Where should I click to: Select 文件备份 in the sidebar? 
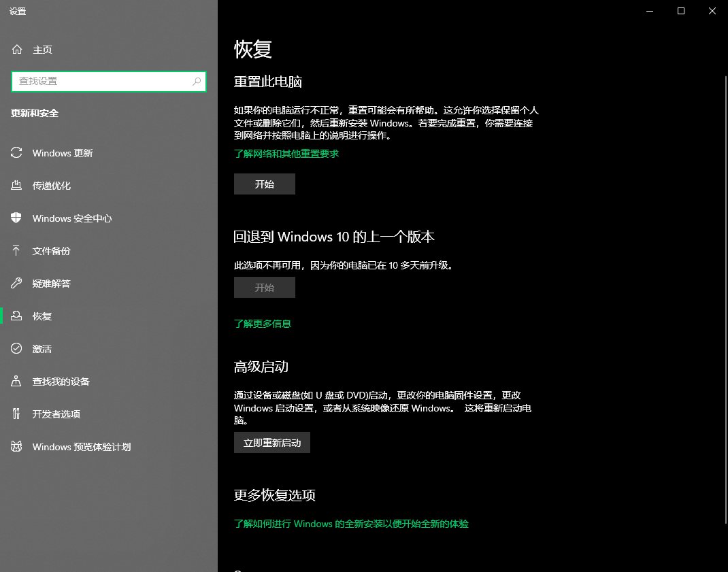pyautogui.click(x=109, y=251)
